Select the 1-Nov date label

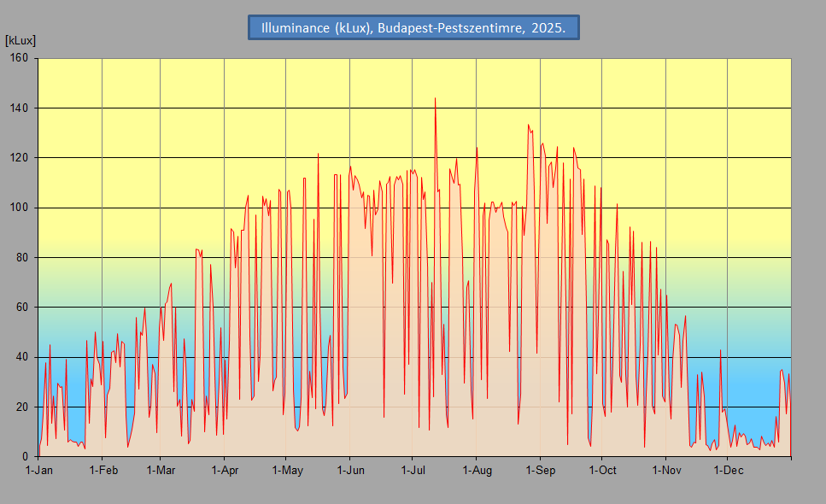point(667,471)
